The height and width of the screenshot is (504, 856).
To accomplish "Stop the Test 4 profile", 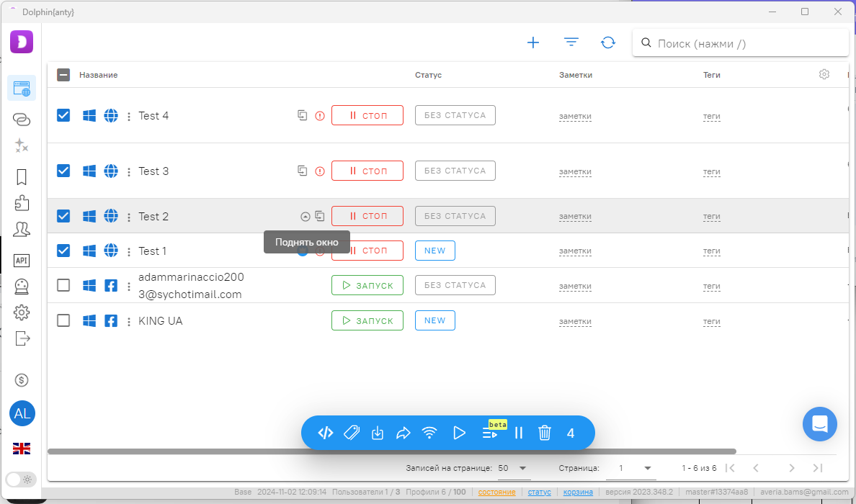I will (367, 115).
